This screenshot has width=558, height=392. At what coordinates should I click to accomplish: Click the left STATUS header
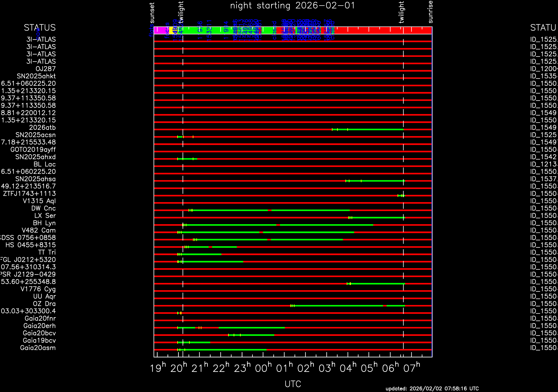40,28
